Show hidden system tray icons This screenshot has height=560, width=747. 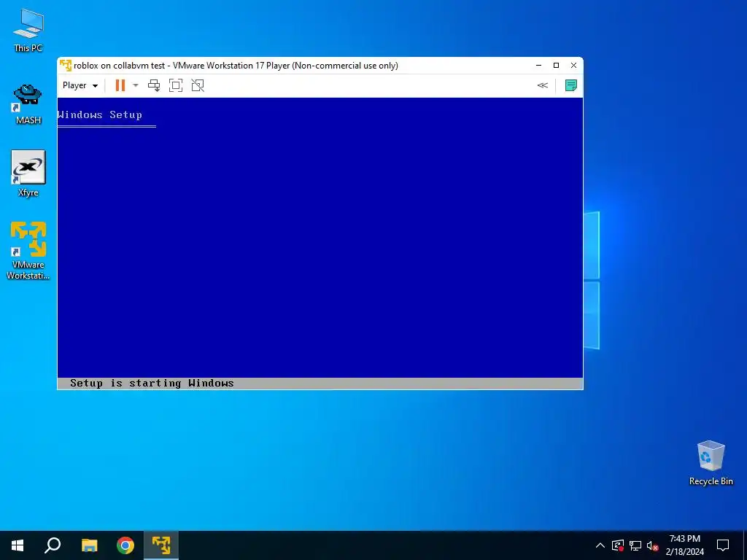[600, 545]
